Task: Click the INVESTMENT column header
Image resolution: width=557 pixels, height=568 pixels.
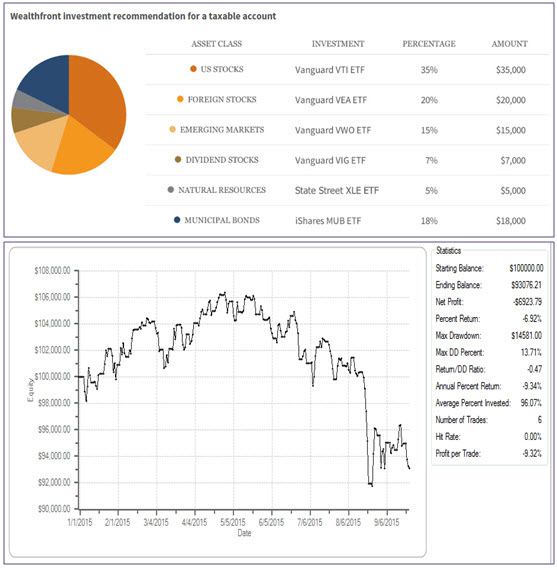Action: pyautogui.click(x=338, y=44)
